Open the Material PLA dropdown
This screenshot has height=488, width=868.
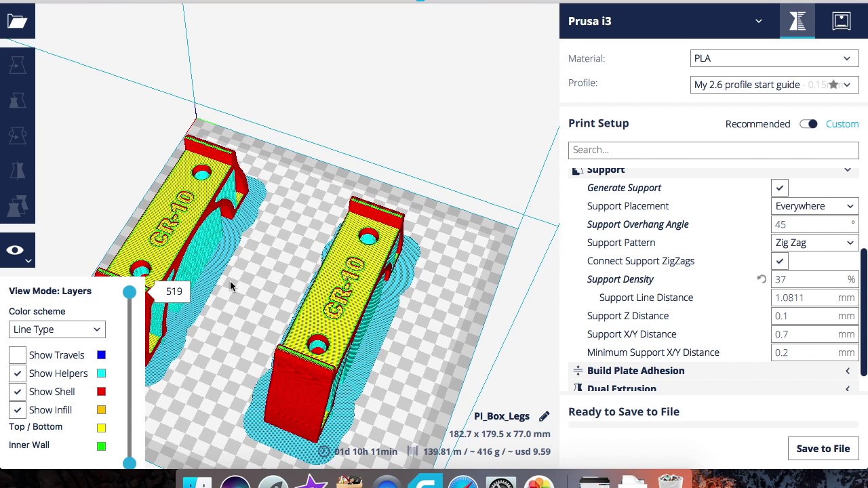774,58
